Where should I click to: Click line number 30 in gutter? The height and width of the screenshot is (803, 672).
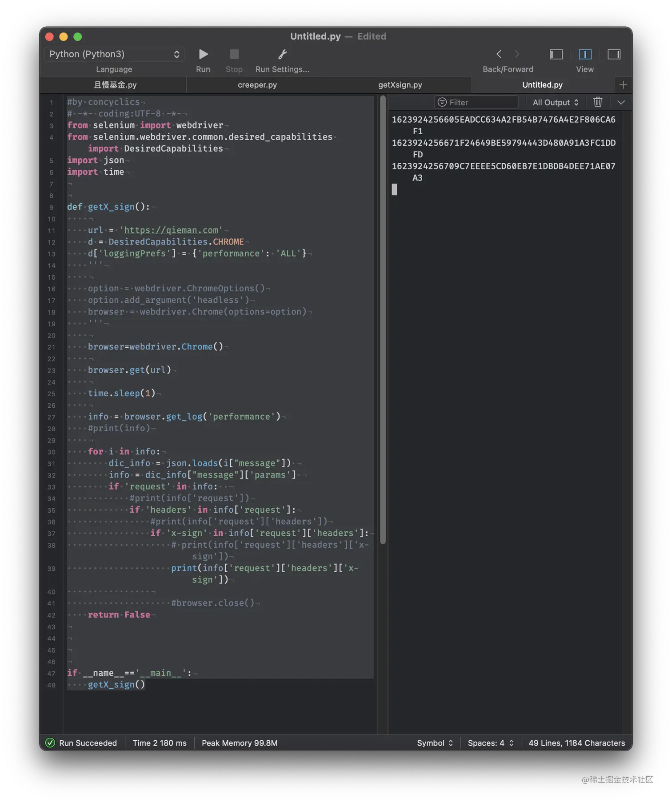coord(52,452)
